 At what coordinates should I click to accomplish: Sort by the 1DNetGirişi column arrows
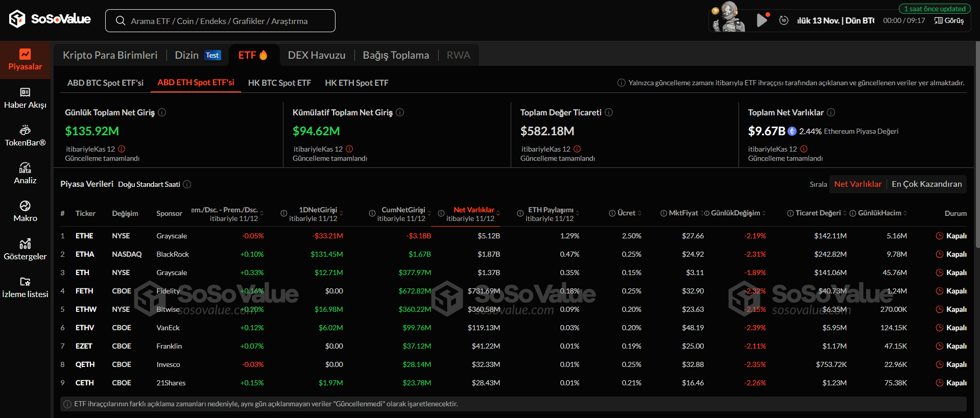coord(341,213)
